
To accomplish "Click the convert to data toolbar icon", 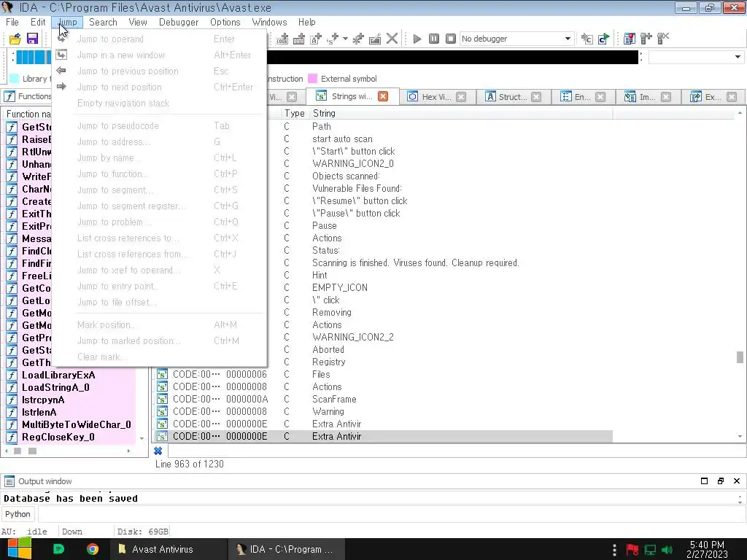I will 298,39.
